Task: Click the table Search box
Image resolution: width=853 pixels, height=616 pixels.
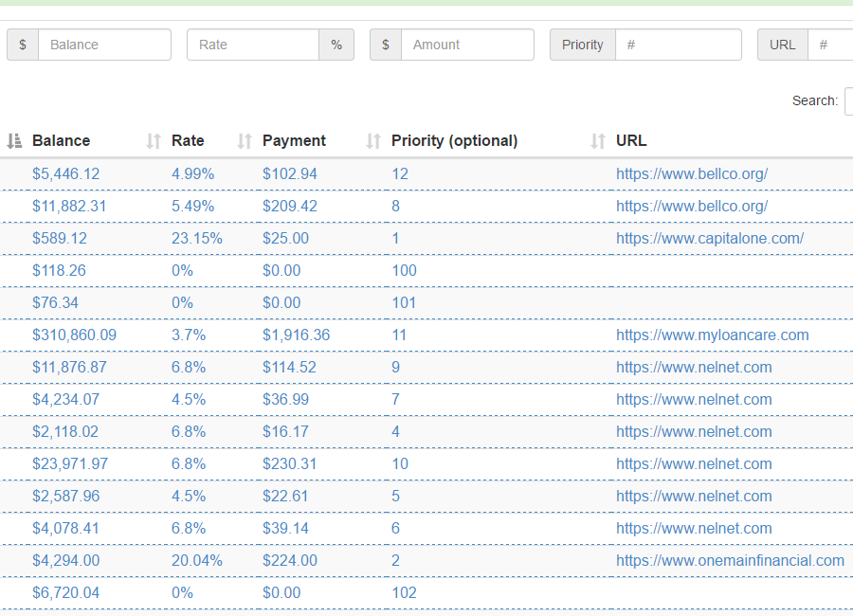Action: coord(848,100)
